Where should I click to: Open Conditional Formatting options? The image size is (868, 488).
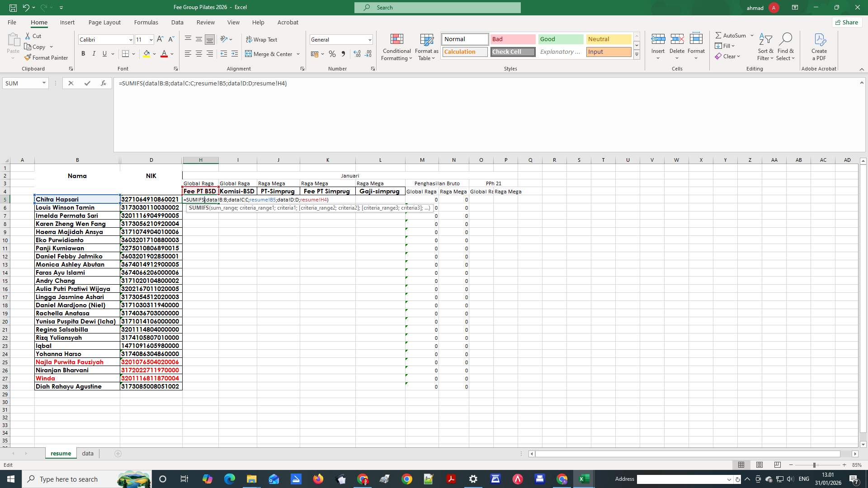point(396,47)
